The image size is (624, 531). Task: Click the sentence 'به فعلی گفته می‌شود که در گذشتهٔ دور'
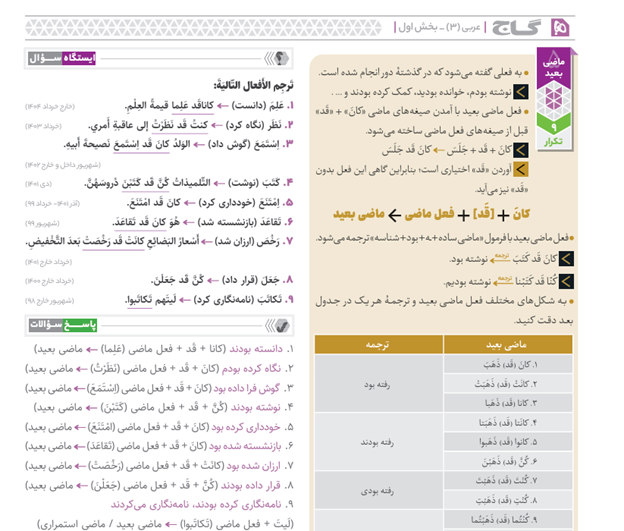pos(421,72)
